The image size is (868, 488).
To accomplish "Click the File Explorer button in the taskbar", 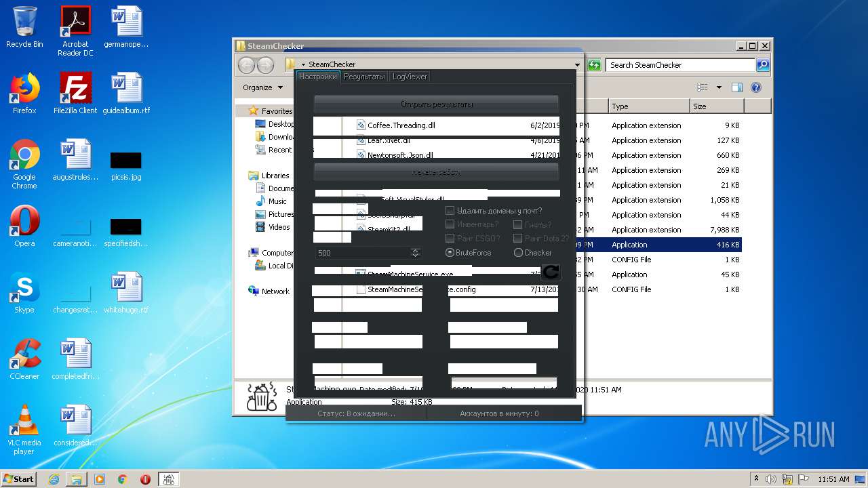I will tap(77, 479).
